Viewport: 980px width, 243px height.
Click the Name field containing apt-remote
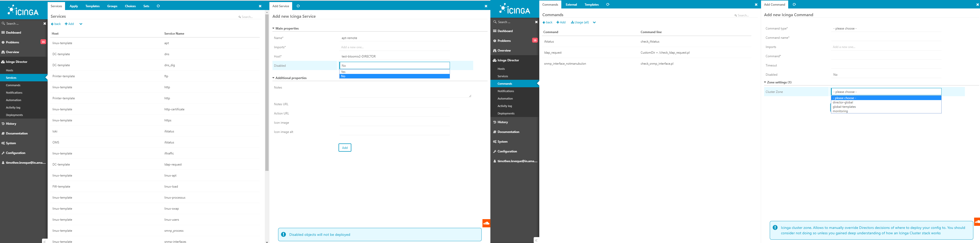tap(395, 38)
